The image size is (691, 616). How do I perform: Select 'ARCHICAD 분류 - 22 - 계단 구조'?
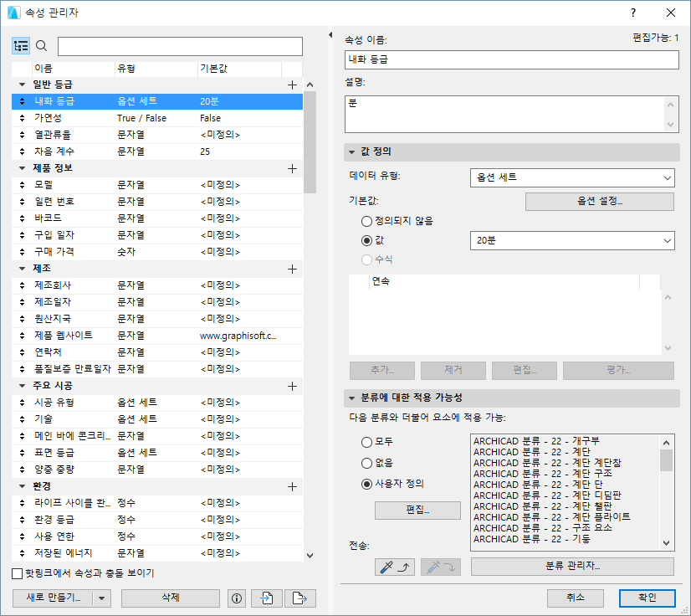543,474
